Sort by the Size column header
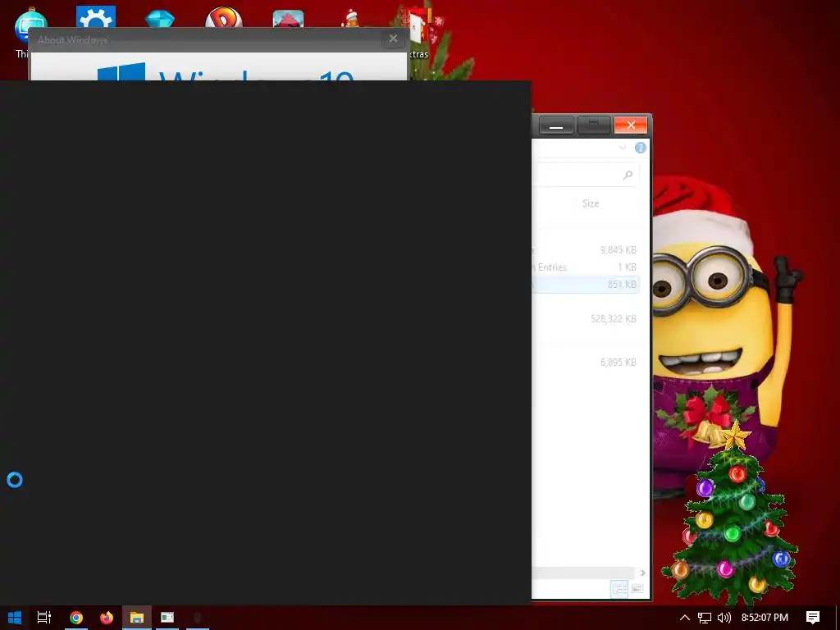Viewport: 840px width, 630px height. tap(591, 203)
